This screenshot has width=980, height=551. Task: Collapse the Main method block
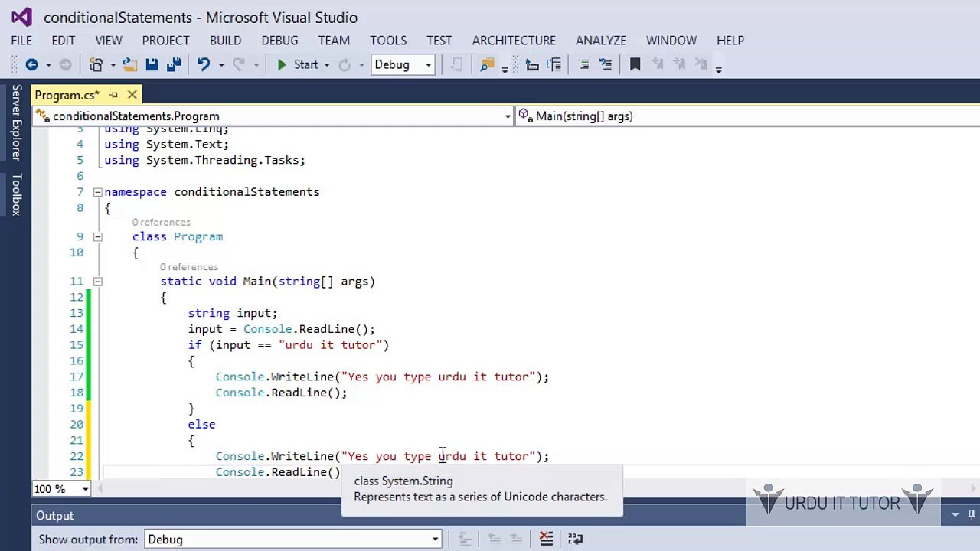[97, 282]
